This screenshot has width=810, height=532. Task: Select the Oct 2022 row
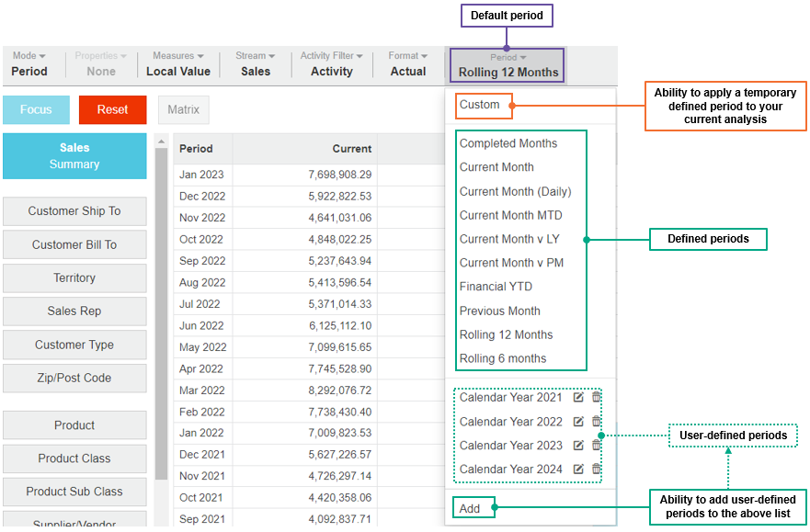point(309,240)
